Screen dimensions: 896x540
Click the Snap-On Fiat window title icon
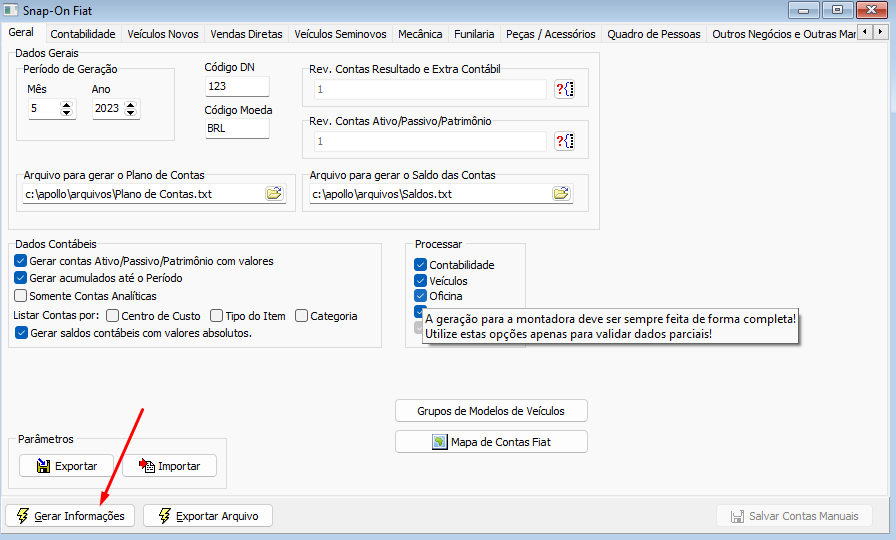(11, 10)
